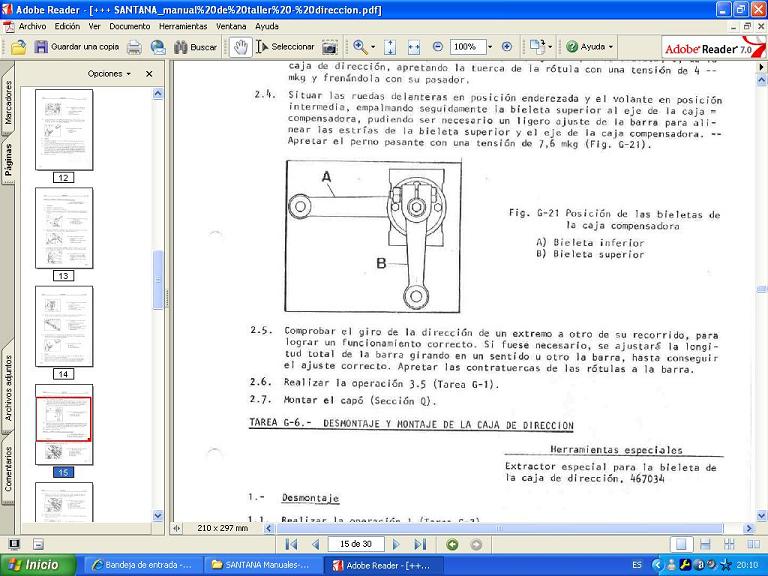Click the Snapshot camera tool
This screenshot has height=576, width=768.
[329, 47]
